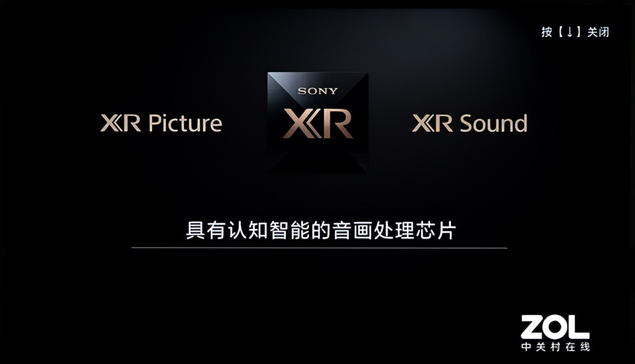Image resolution: width=635 pixels, height=364 pixels.
Task: Click the 按【↓】关闭 hint text
Action: pyautogui.click(x=575, y=32)
